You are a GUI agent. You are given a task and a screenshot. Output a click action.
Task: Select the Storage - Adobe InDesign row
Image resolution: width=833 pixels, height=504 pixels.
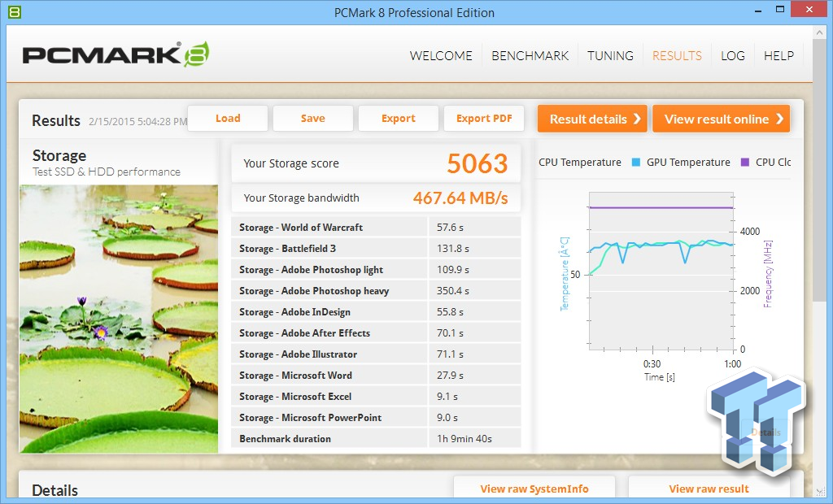(376, 311)
